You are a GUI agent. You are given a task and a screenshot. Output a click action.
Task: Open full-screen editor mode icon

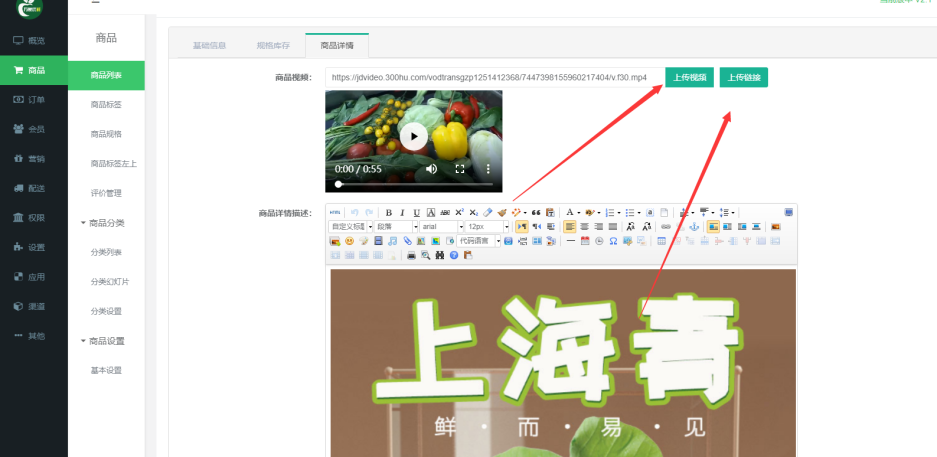pyautogui.click(x=789, y=212)
